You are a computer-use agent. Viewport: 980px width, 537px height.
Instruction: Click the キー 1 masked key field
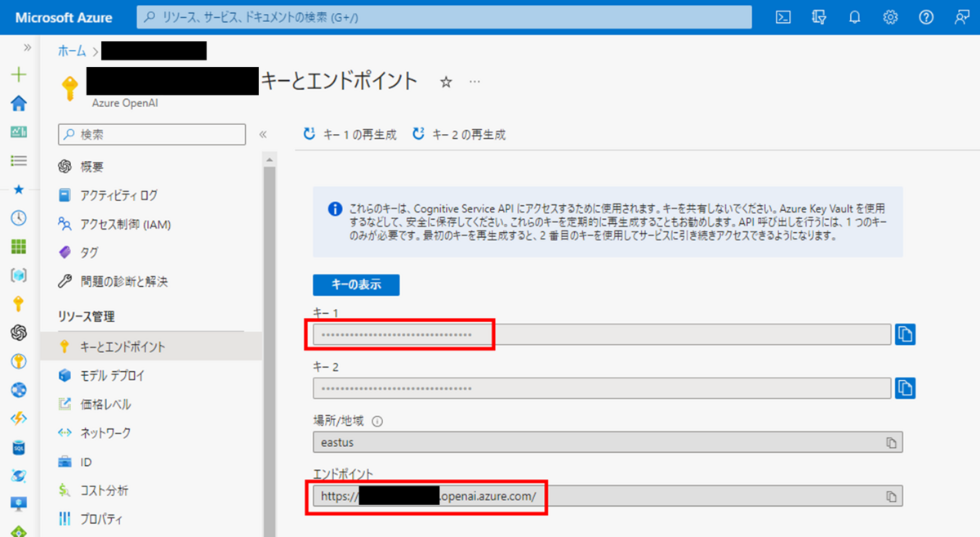602,334
